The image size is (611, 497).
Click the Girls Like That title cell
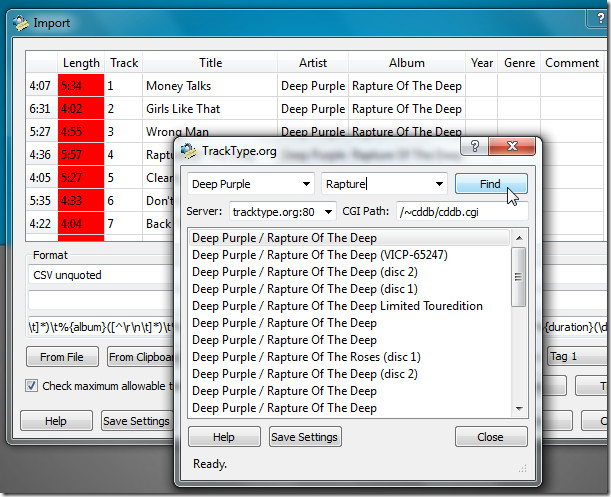[210, 109]
